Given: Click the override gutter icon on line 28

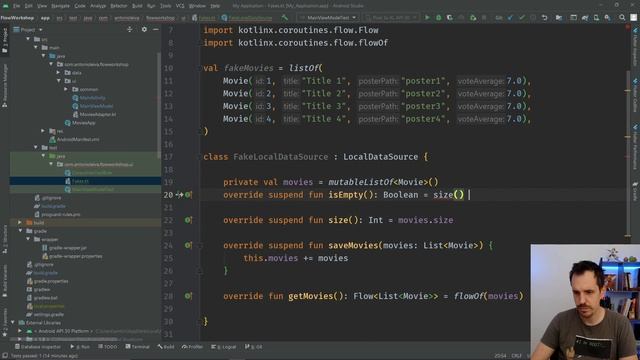Looking at the screenshot, I should (188, 296).
